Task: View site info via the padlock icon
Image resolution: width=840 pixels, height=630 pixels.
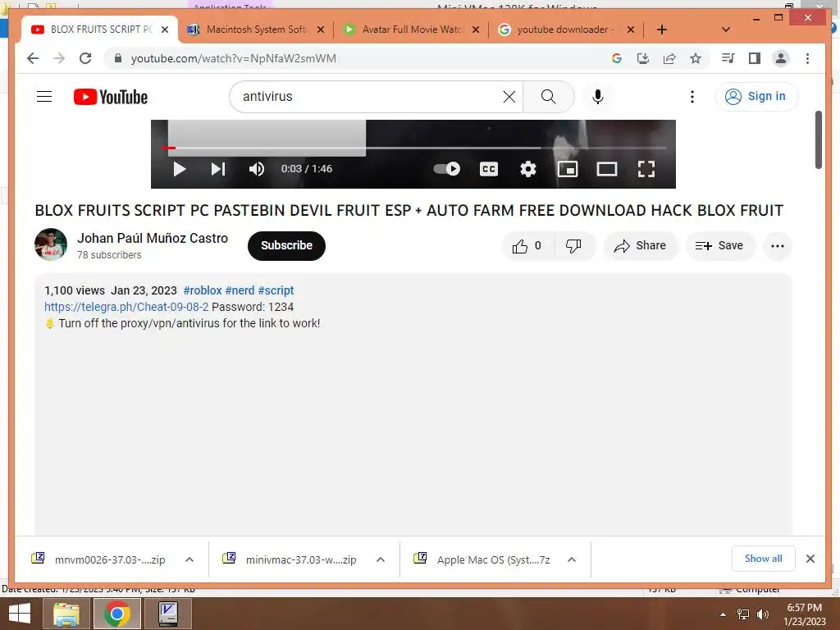Action: (118, 58)
